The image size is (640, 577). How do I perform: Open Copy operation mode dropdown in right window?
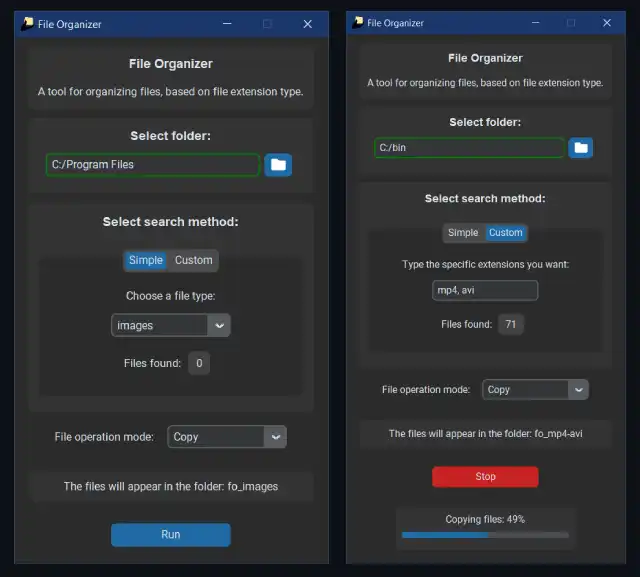click(536, 390)
